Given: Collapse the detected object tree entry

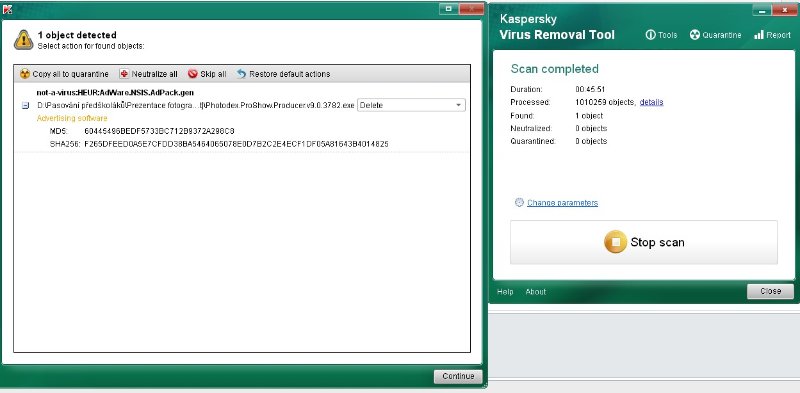Looking at the screenshot, I should click(25, 105).
